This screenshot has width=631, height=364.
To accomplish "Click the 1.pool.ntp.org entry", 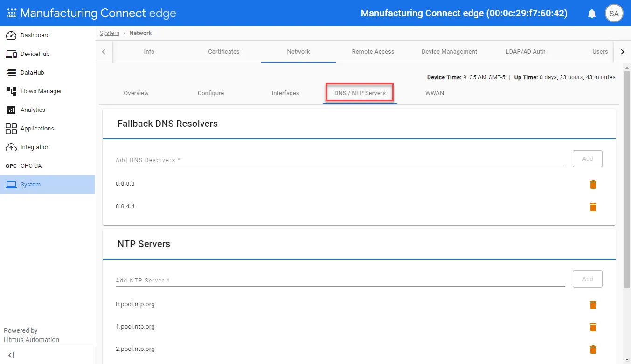I will click(135, 327).
